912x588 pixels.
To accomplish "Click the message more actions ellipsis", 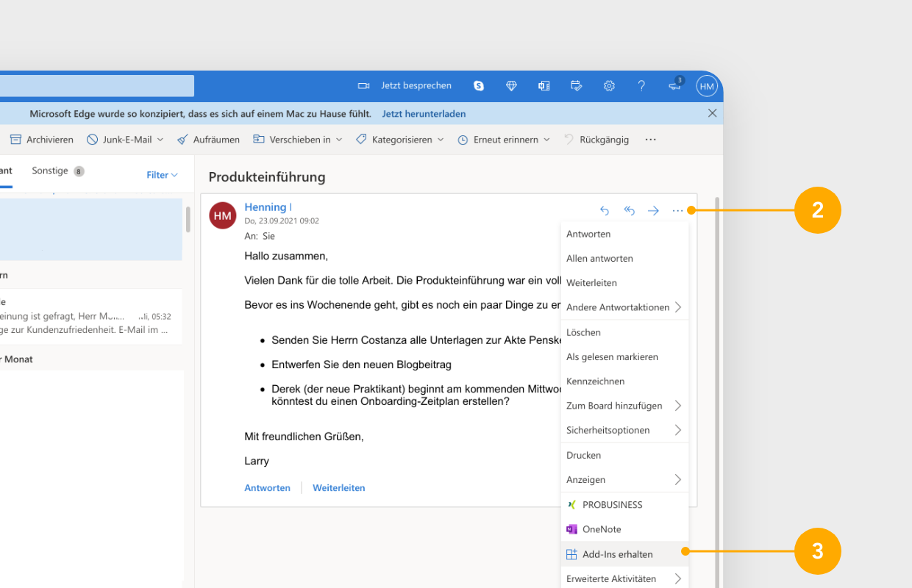I will pyautogui.click(x=677, y=211).
